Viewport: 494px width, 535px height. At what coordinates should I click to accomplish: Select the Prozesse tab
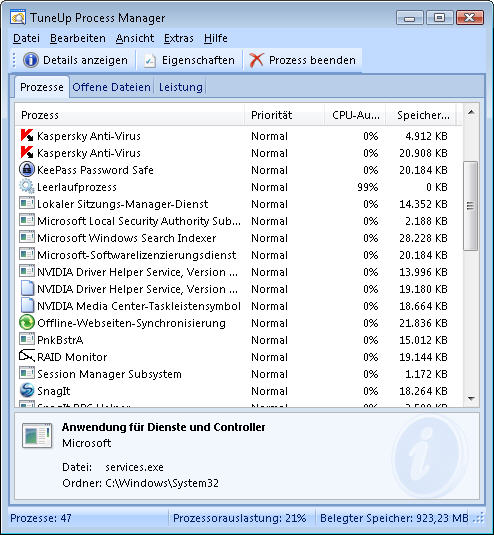tap(42, 87)
